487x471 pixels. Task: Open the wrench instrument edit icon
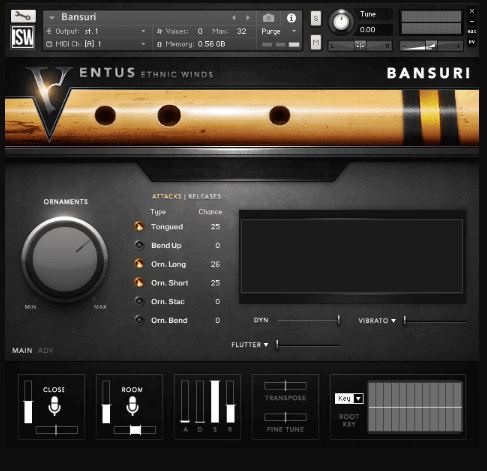click(x=23, y=16)
